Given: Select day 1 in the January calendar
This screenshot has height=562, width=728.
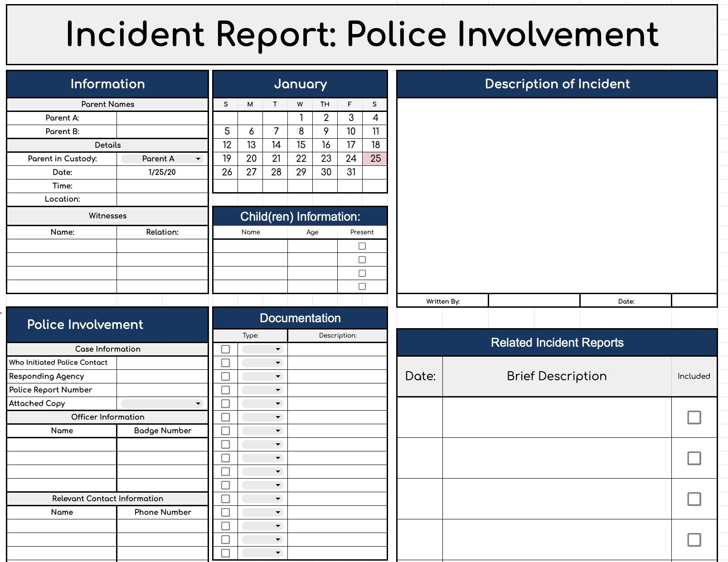Looking at the screenshot, I should click(301, 118).
